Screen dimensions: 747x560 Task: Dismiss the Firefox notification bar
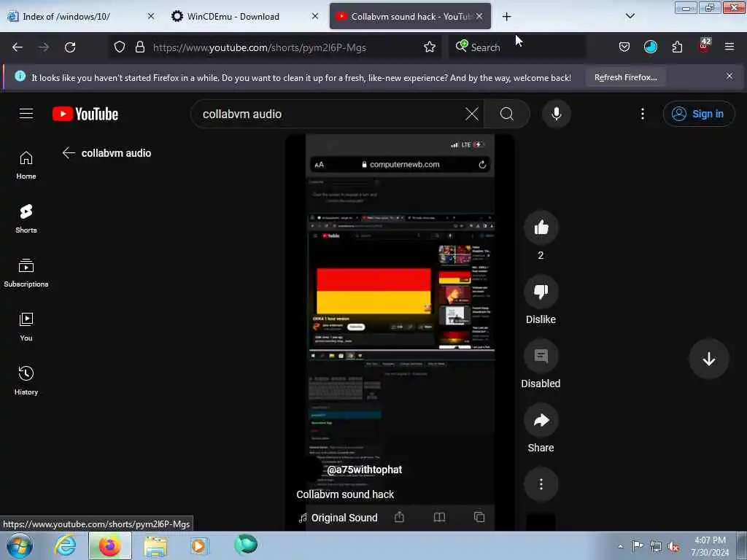729,76
